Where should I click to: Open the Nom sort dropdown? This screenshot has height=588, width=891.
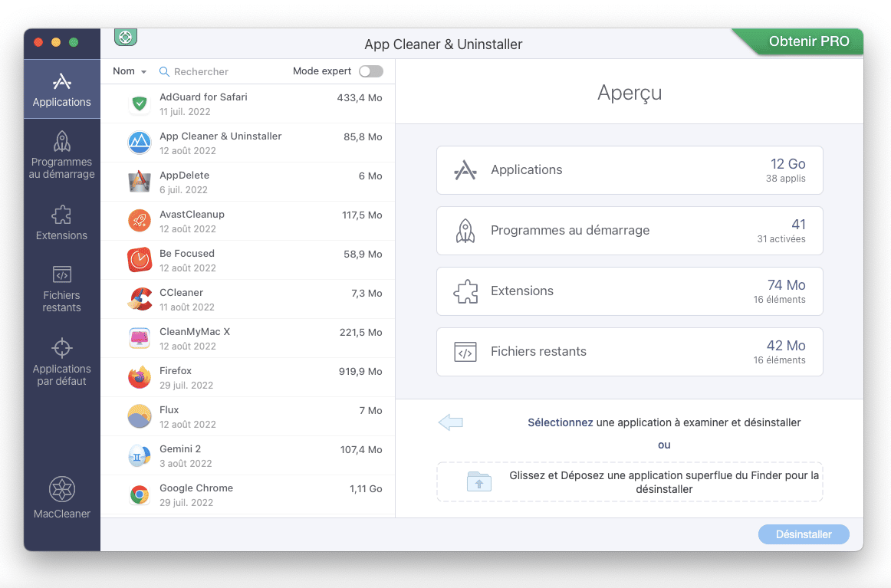click(129, 71)
